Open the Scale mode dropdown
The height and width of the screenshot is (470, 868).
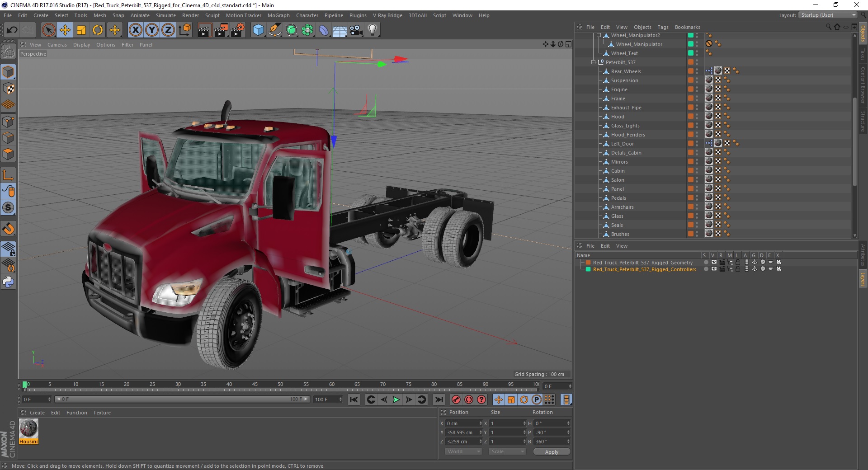[507, 451]
